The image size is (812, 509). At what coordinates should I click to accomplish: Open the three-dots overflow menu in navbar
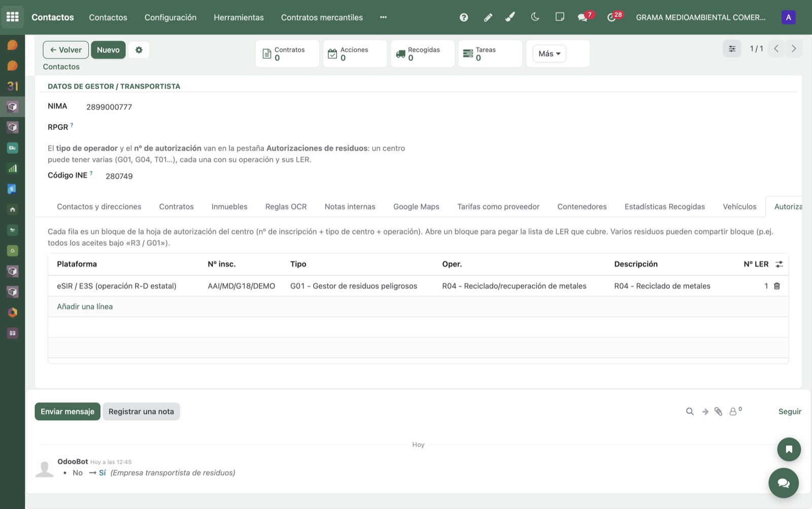pyautogui.click(x=383, y=17)
